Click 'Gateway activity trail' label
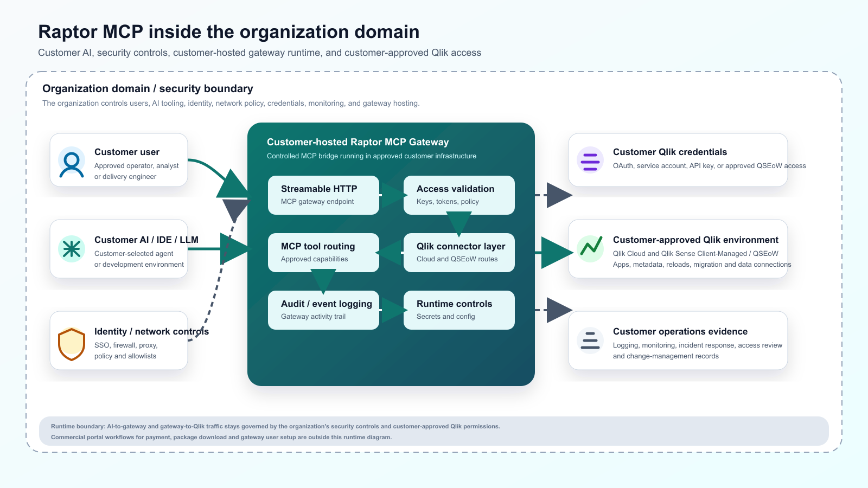The height and width of the screenshot is (488, 868). 313,317
